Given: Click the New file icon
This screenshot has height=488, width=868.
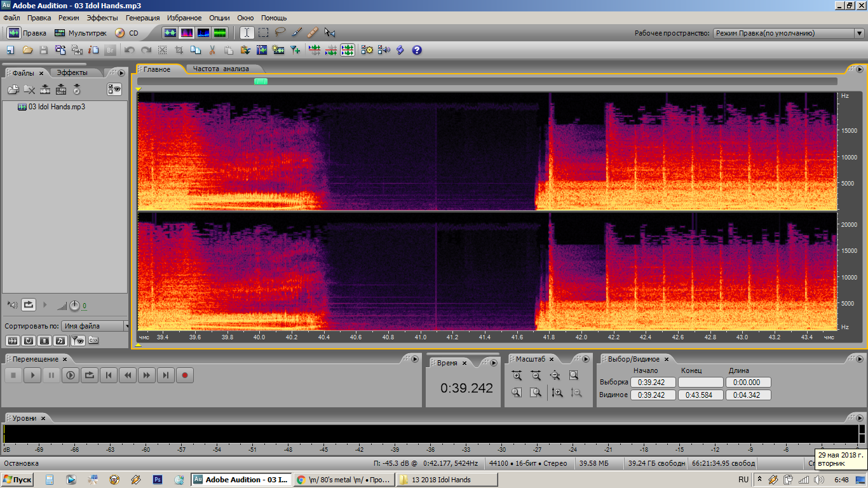Looking at the screenshot, I should click(11, 50).
